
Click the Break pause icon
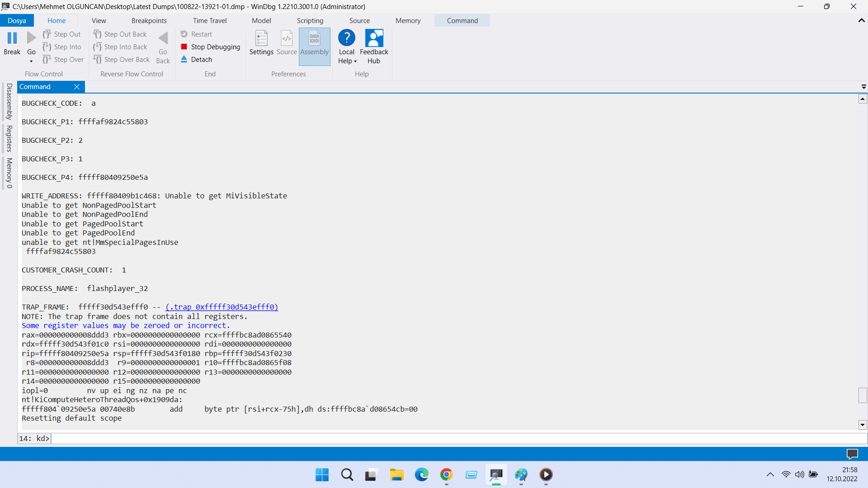coord(12,38)
